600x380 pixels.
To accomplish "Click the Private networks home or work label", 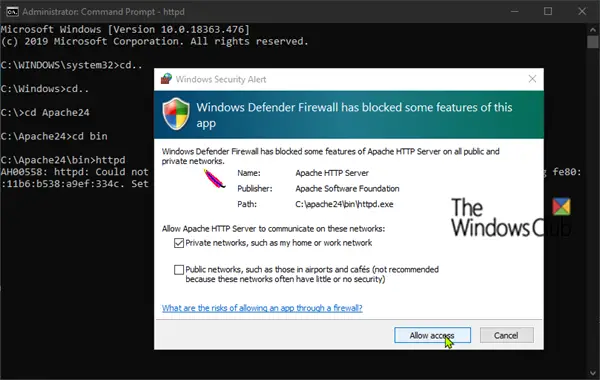I will pyautogui.click(x=279, y=243).
